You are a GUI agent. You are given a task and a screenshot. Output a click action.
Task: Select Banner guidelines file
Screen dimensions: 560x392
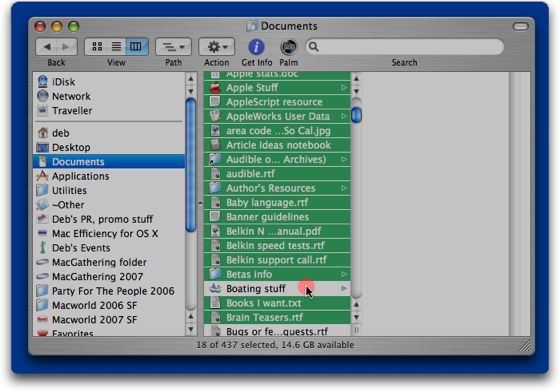coord(277,217)
